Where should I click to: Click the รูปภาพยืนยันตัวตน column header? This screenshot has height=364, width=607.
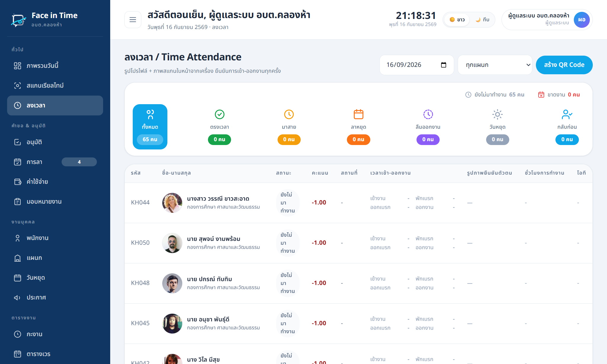coord(489,173)
